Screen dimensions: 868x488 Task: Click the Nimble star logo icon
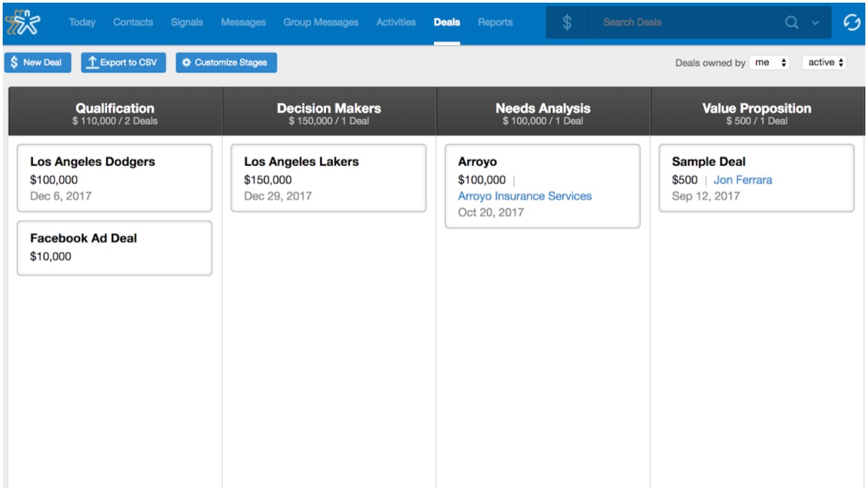[22, 22]
